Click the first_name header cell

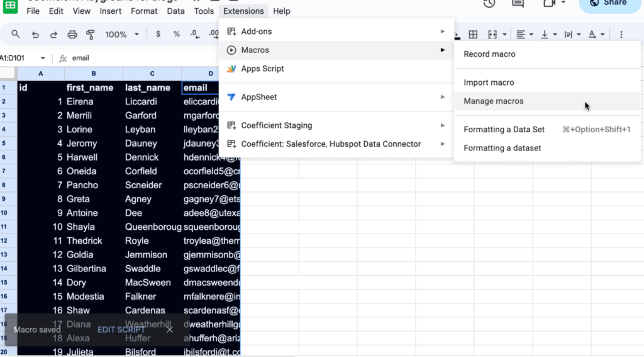point(94,88)
